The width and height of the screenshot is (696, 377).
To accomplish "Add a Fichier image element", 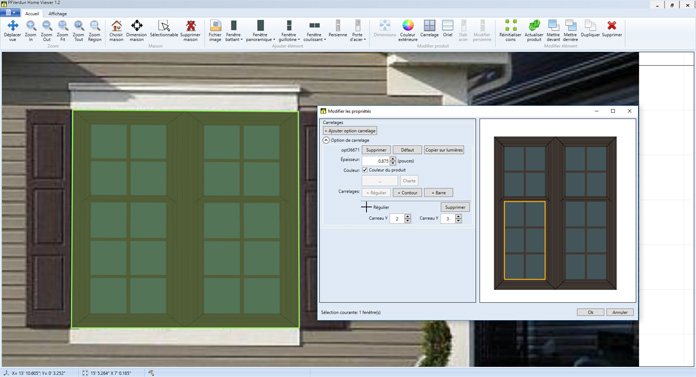I will click(x=215, y=31).
